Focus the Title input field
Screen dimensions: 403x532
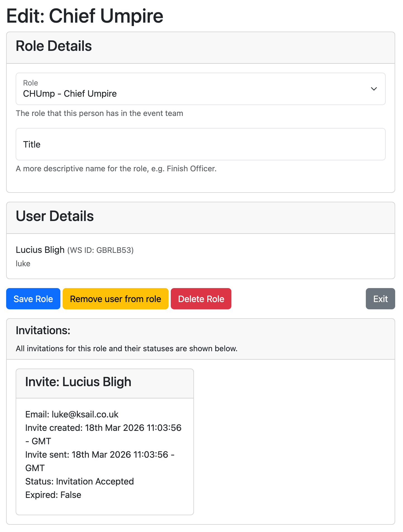click(x=200, y=144)
